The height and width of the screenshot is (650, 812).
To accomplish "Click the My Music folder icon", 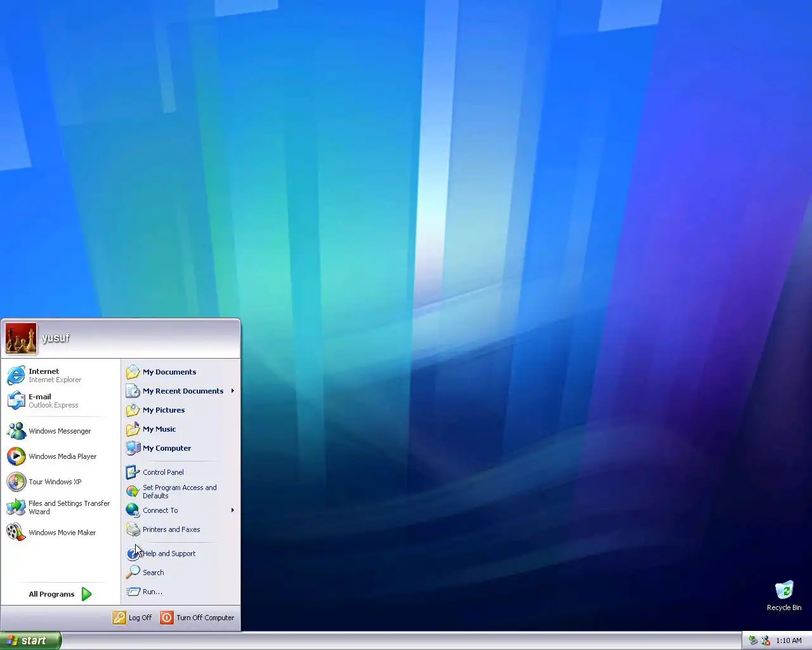I will (133, 429).
